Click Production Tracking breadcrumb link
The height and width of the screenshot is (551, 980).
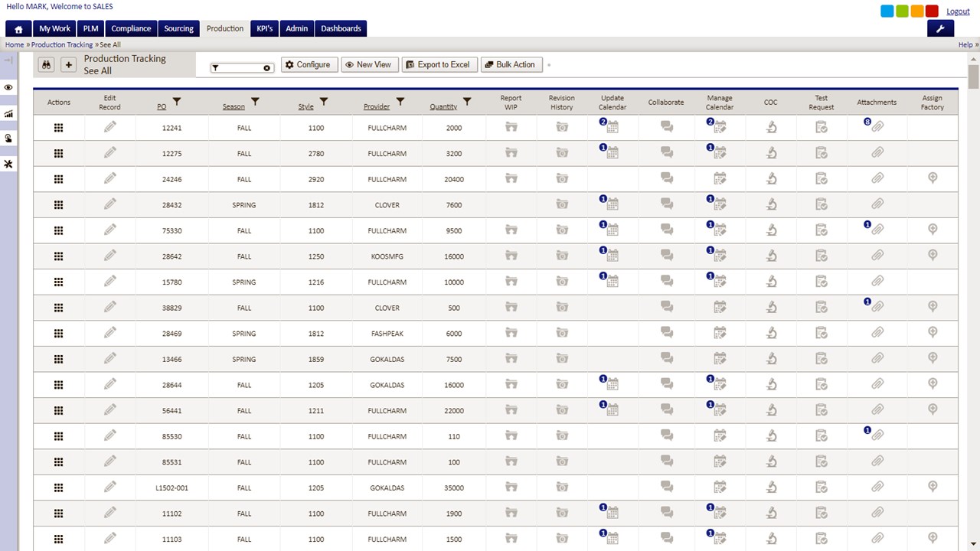[62, 45]
